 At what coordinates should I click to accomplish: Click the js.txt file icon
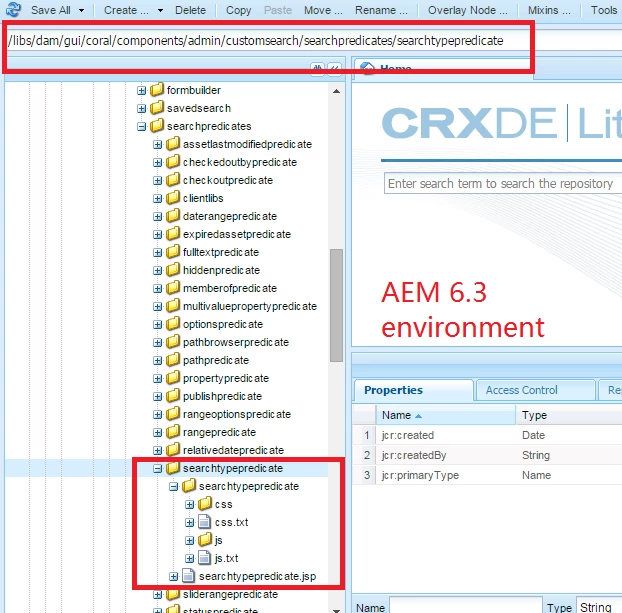point(204,558)
